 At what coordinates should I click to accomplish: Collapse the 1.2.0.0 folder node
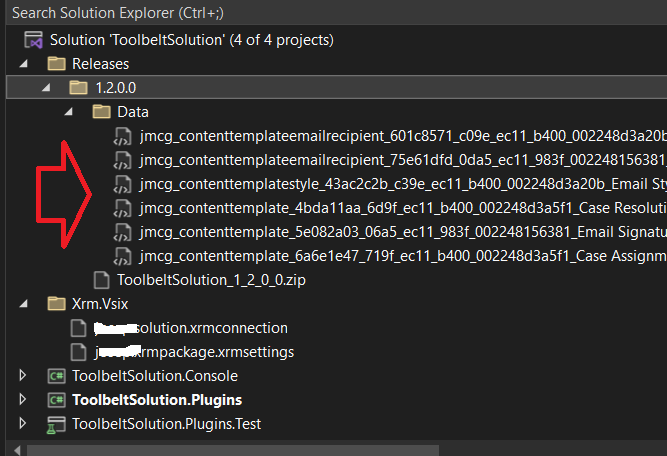click(46, 88)
